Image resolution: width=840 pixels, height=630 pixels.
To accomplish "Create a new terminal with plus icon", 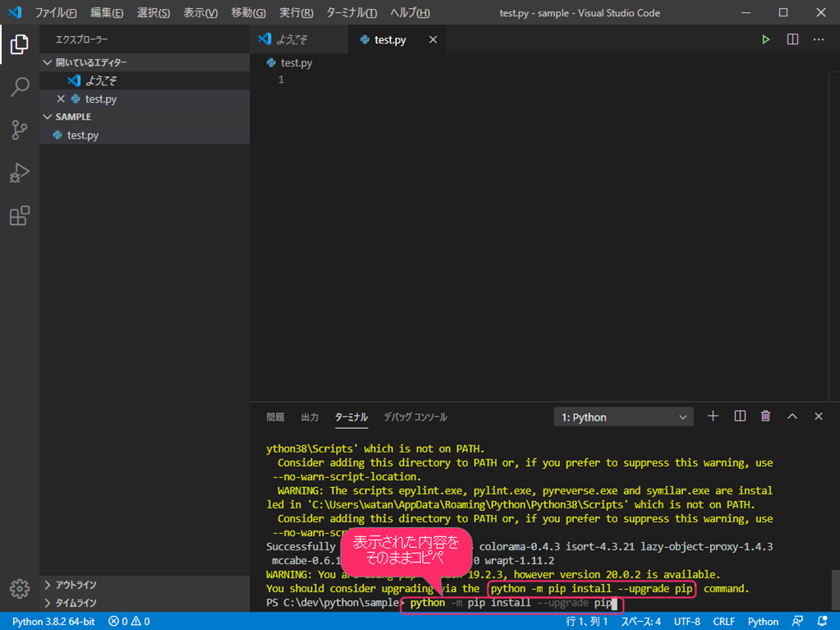I will point(713,416).
